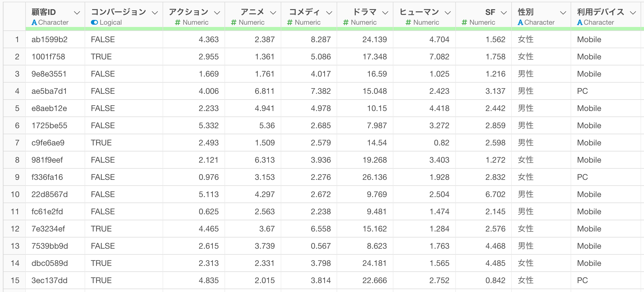The width and height of the screenshot is (644, 292).
Task: Expand the 性別 column menu chevron
Action: pyautogui.click(x=563, y=13)
